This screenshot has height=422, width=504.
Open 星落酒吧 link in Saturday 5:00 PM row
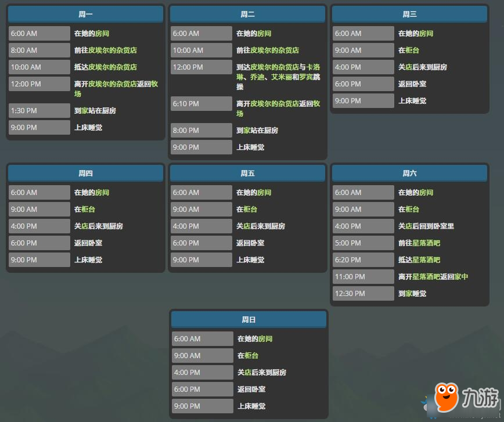(x=426, y=243)
